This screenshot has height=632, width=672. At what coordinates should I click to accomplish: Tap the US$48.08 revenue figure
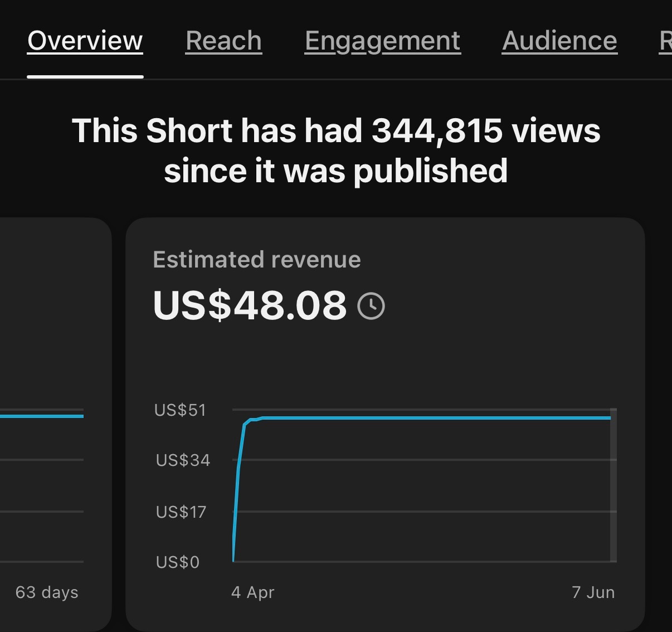coord(250,305)
